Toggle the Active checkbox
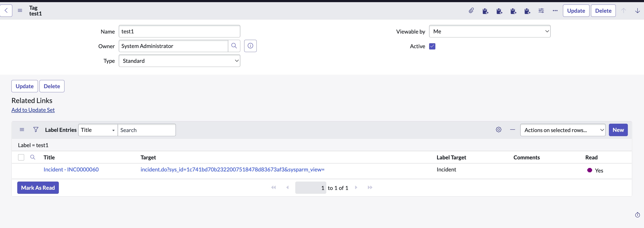Image resolution: width=644 pixels, height=228 pixels. click(x=433, y=46)
